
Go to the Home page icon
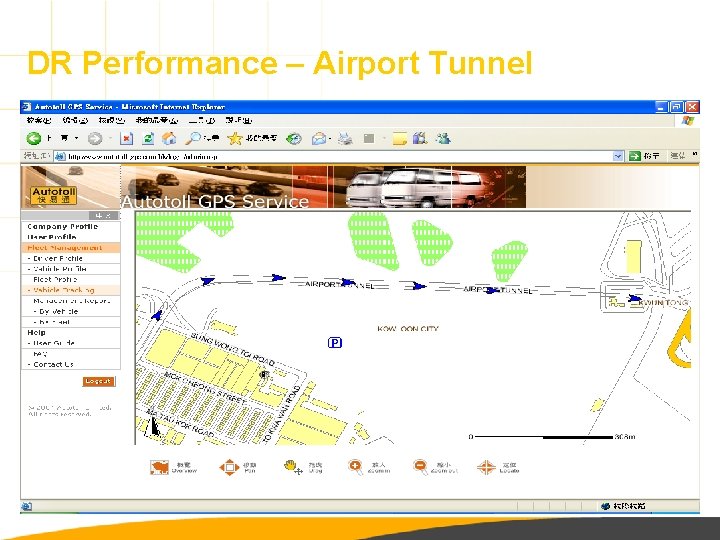point(169,138)
